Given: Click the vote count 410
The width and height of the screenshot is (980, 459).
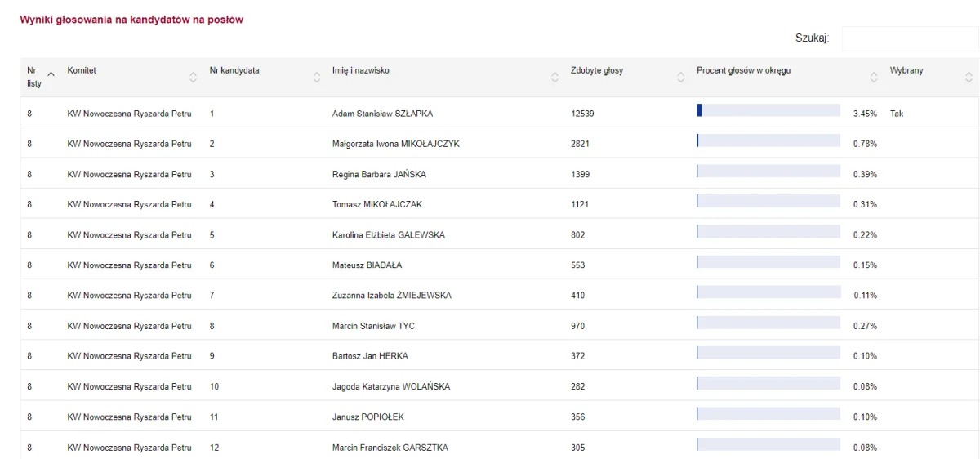Looking at the screenshot, I should [578, 296].
